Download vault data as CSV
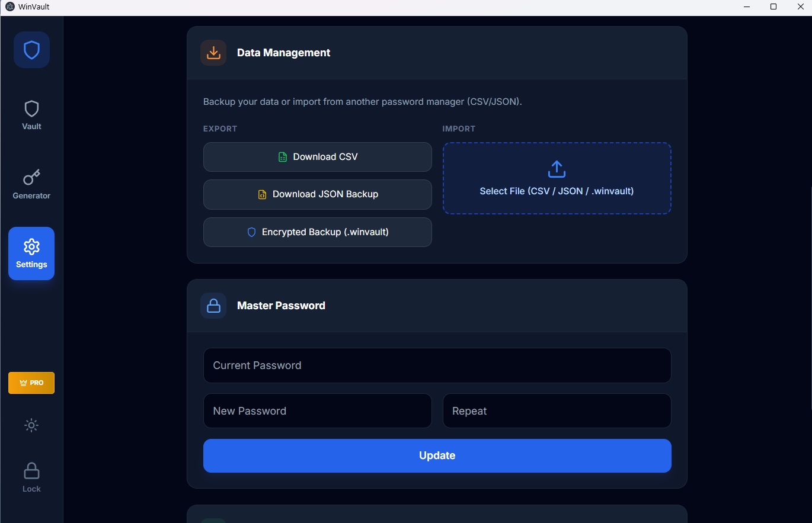 click(x=318, y=157)
